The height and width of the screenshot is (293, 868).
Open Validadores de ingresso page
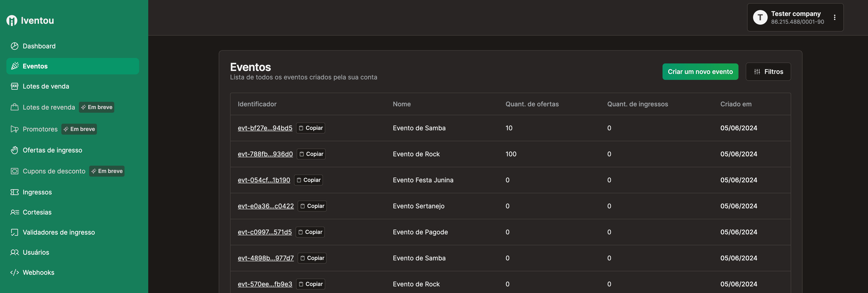coord(73,232)
